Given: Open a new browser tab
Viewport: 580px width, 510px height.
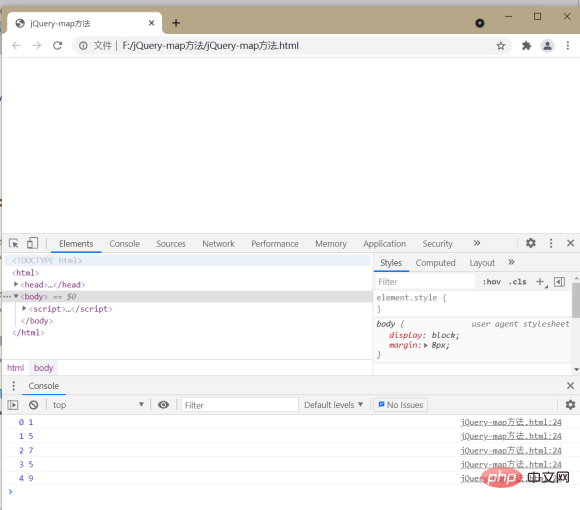Looking at the screenshot, I should [176, 23].
